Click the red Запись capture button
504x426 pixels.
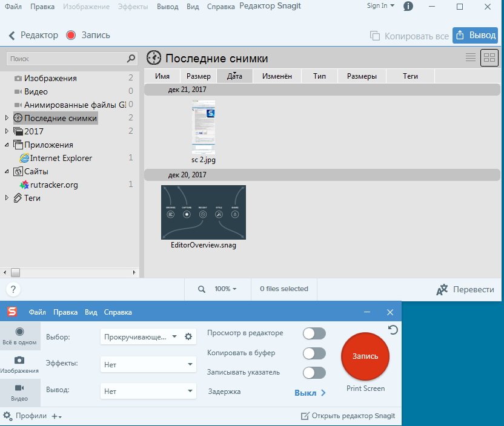(x=365, y=356)
